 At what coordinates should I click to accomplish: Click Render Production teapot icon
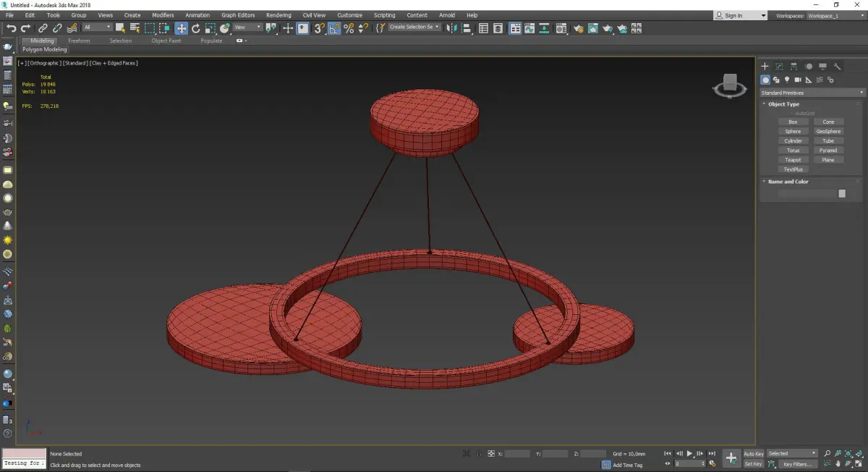pyautogui.click(x=608, y=28)
